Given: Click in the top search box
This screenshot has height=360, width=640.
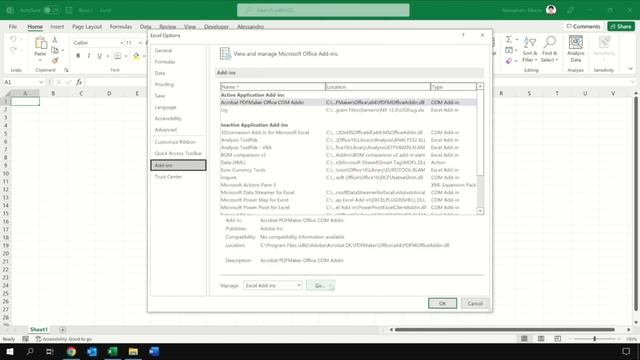Looking at the screenshot, I should pyautogui.click(x=323, y=10).
